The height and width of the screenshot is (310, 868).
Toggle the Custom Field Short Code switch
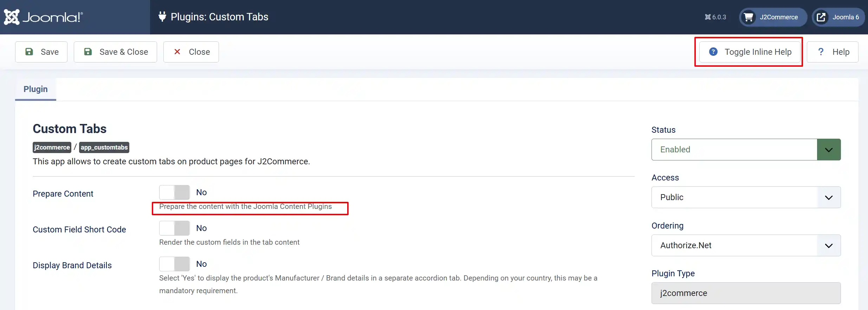pos(174,228)
